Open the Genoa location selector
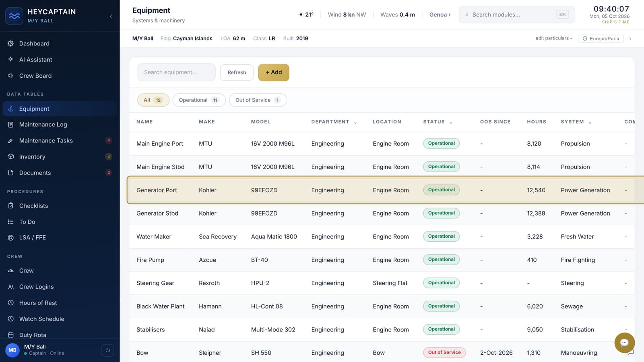The image size is (644, 362). [440, 14]
